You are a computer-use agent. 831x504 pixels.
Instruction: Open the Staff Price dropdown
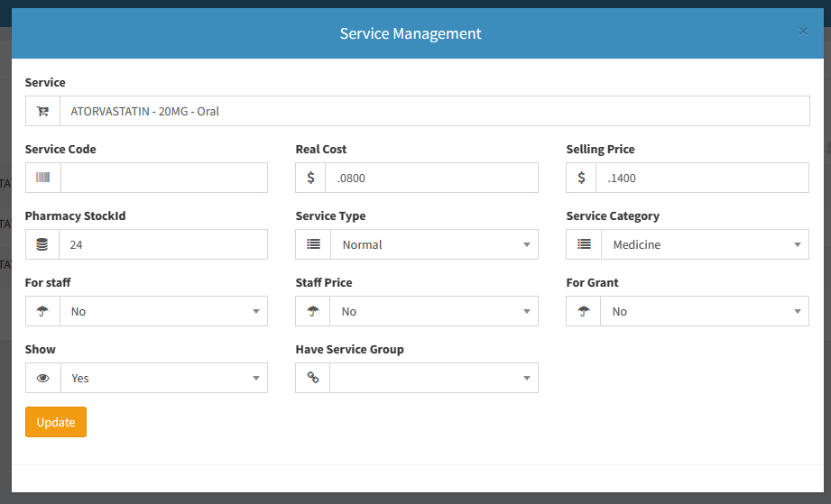(x=433, y=312)
